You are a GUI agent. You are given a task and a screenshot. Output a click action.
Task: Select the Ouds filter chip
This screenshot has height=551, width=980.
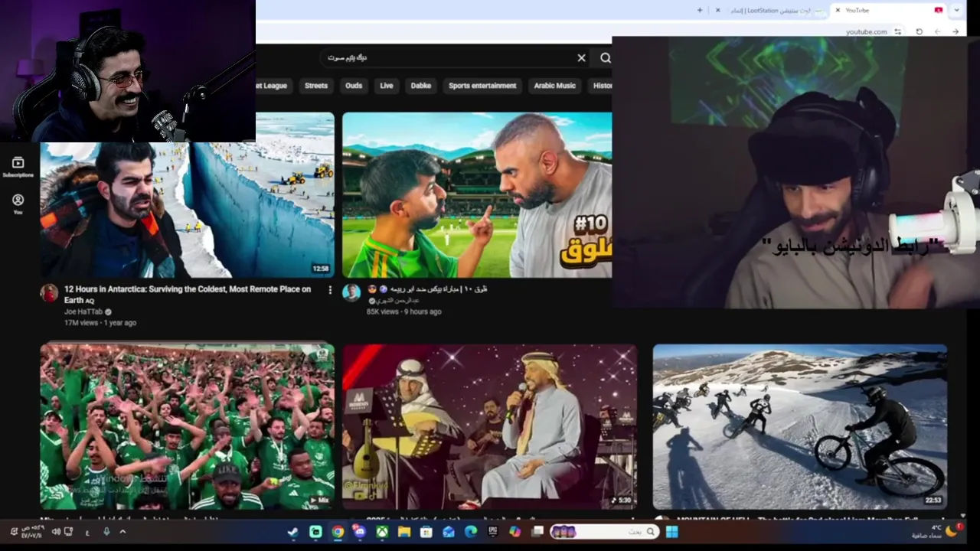354,86
